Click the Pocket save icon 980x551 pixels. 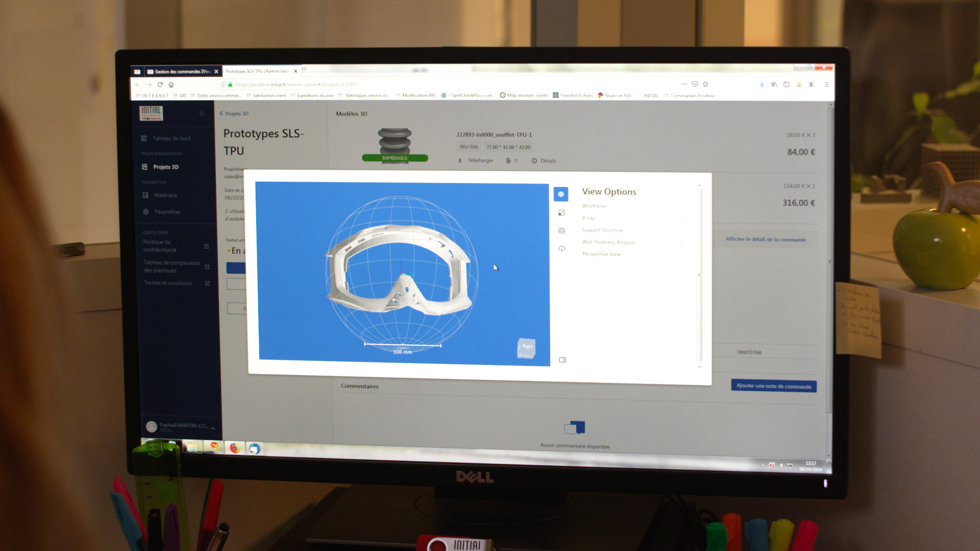pyautogui.click(x=695, y=84)
